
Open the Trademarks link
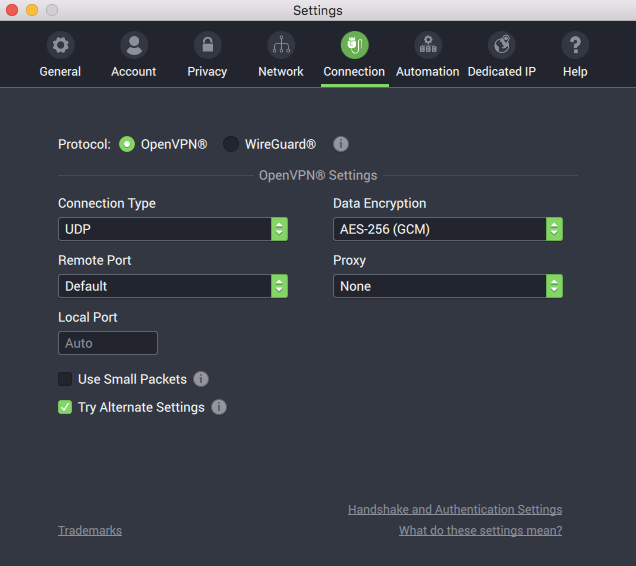[x=90, y=531]
